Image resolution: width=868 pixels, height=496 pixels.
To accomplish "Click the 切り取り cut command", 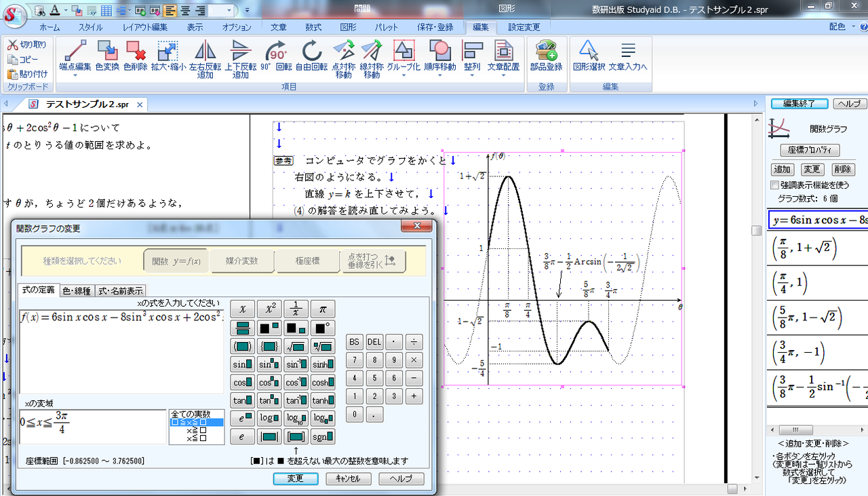I will point(27,45).
